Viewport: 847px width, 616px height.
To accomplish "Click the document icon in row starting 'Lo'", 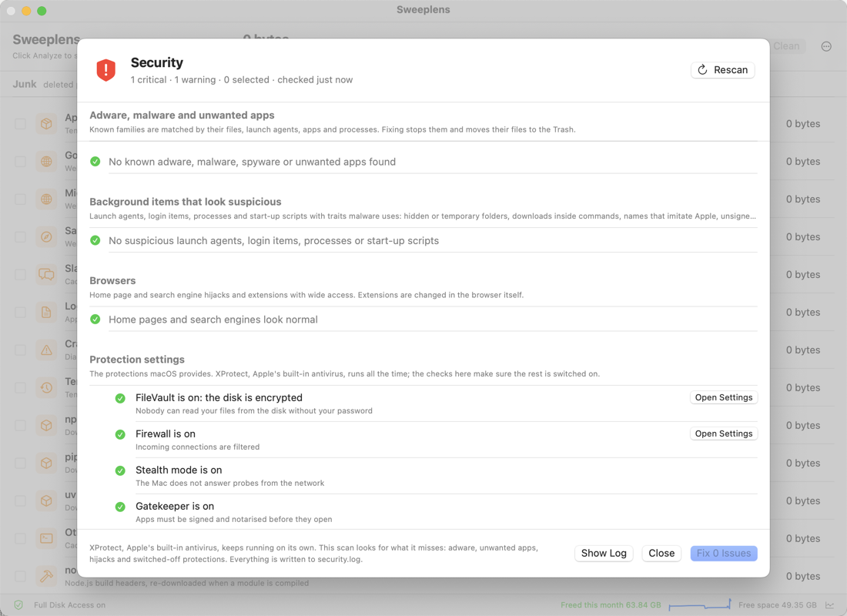I will click(46, 313).
